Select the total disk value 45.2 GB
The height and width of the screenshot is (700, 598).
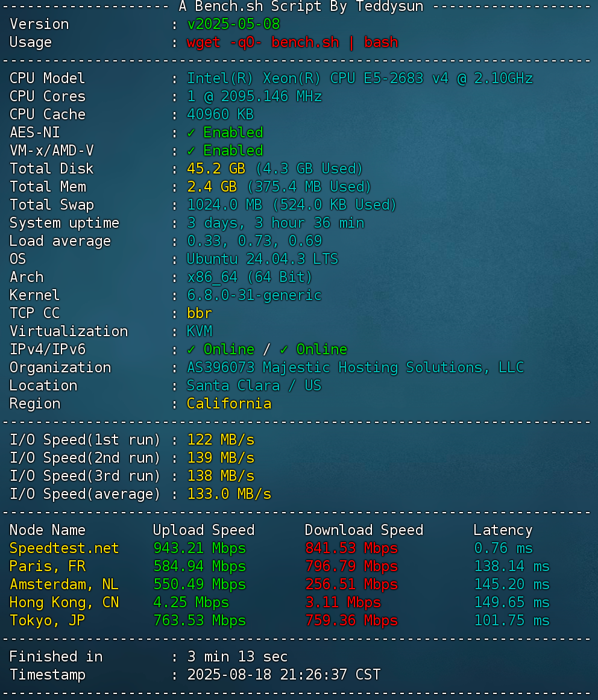pyautogui.click(x=216, y=169)
